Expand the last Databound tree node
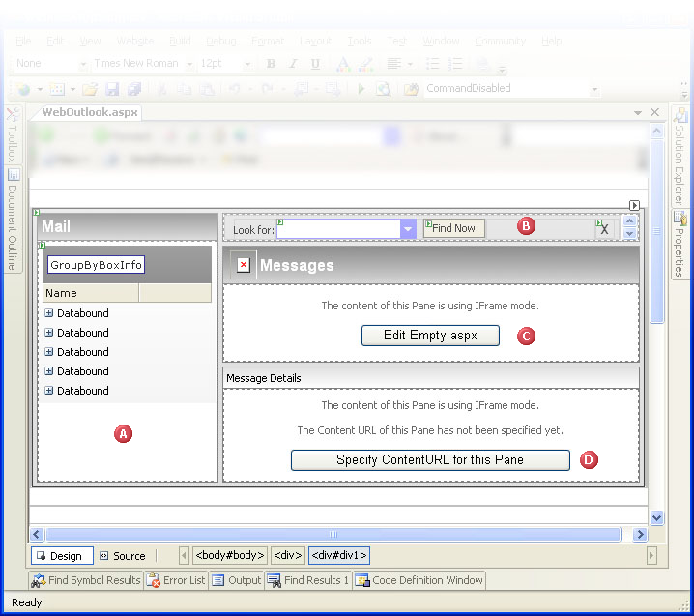Image resolution: width=694 pixels, height=616 pixels. tap(48, 391)
